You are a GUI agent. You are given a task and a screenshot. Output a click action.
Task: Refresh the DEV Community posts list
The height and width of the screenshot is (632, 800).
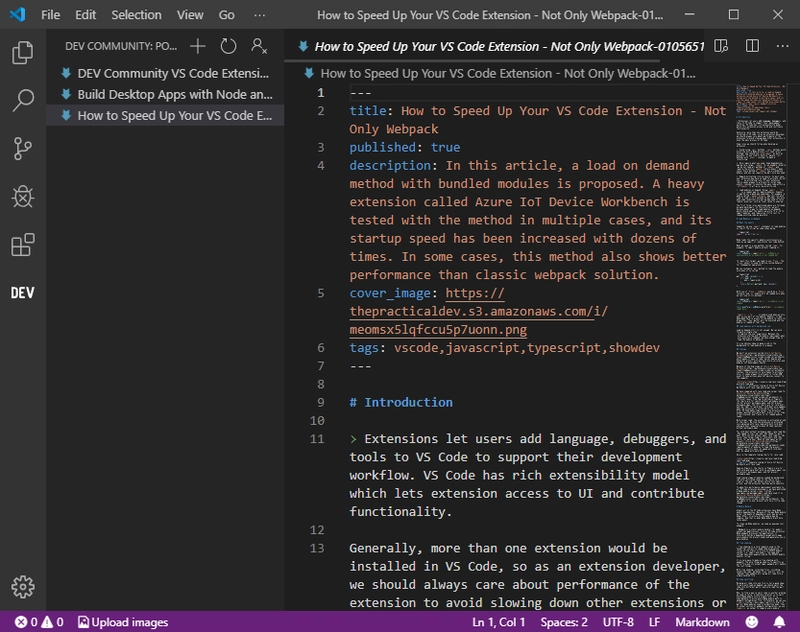tap(228, 46)
